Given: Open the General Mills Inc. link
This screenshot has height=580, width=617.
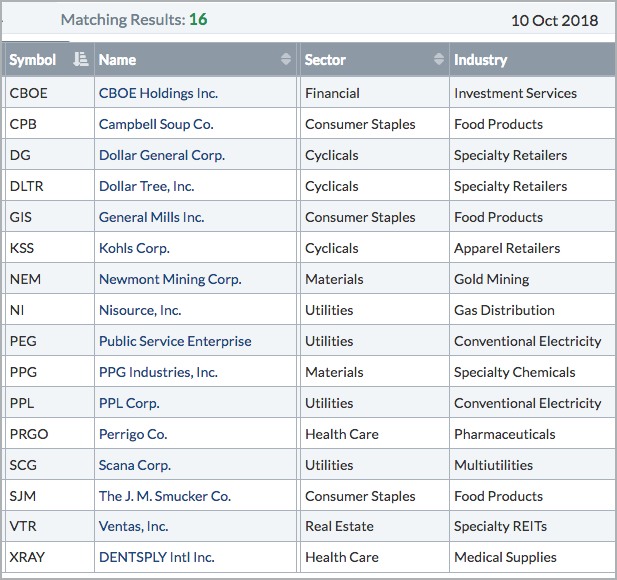Looking at the screenshot, I should [151, 217].
